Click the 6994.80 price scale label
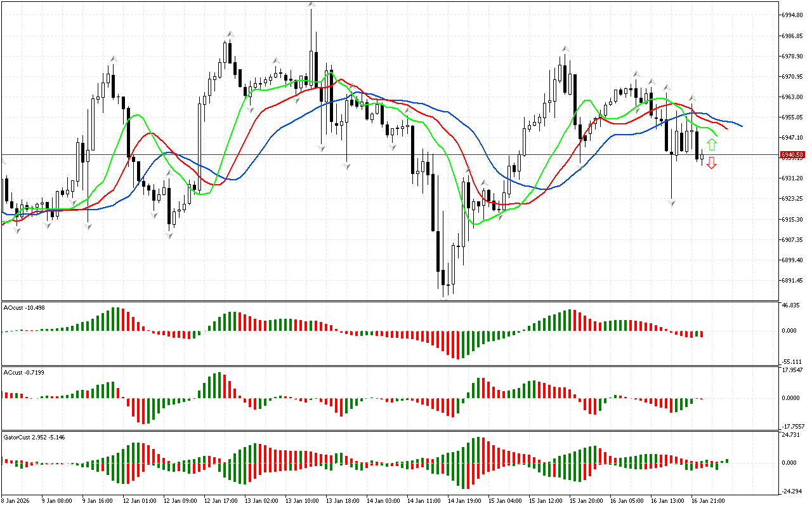Viewport: 812px width, 508px height. [793, 15]
